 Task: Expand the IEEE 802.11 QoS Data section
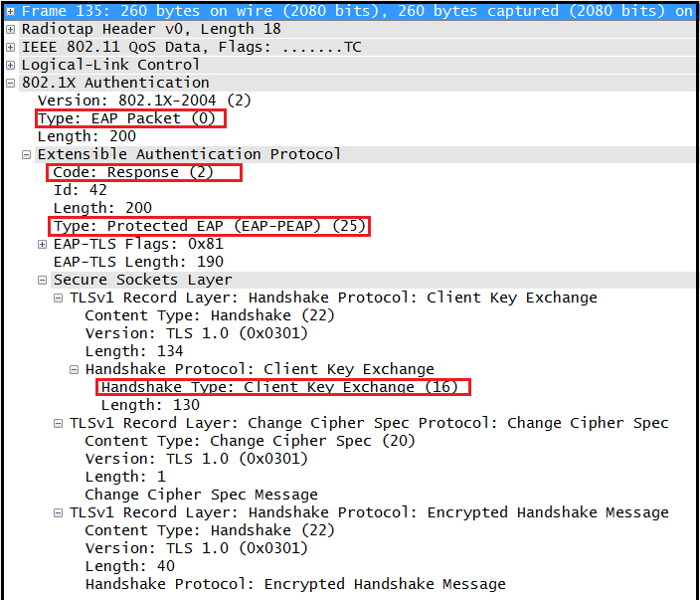[x=11, y=47]
